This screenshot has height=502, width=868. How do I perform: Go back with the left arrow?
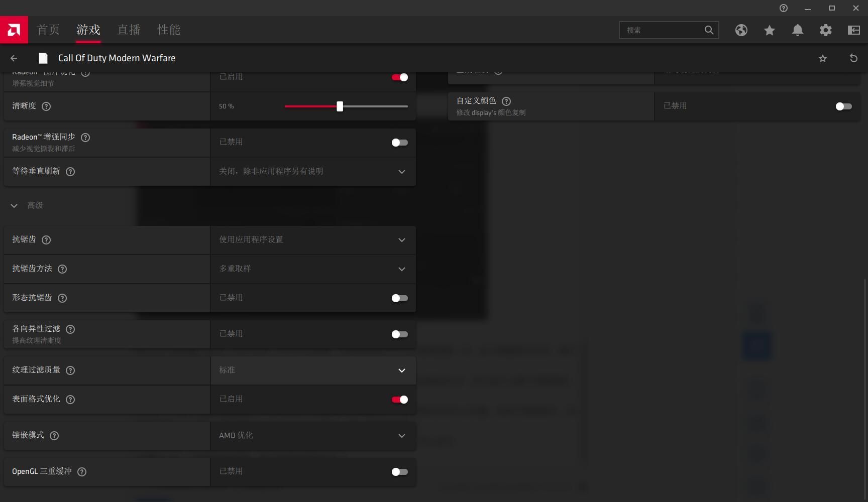pos(14,58)
